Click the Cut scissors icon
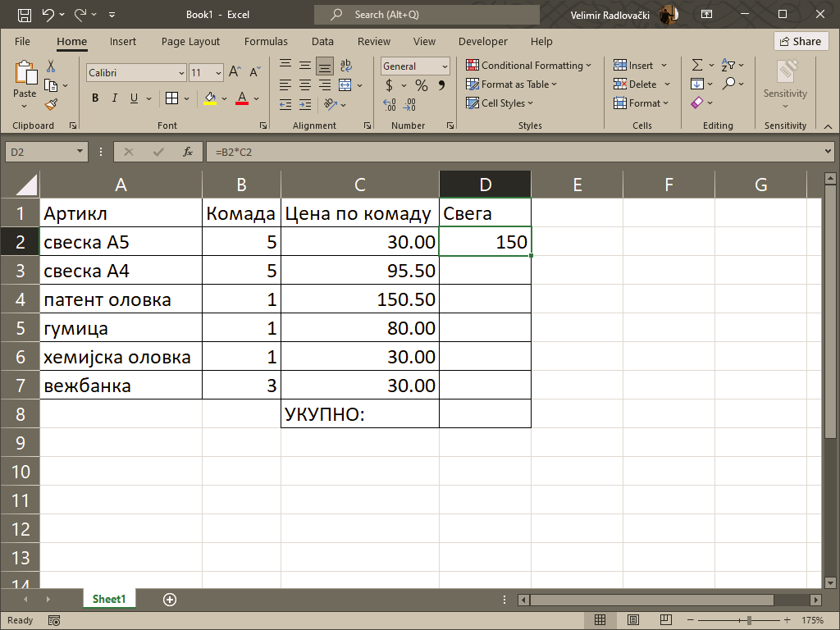The image size is (840, 630). point(51,66)
